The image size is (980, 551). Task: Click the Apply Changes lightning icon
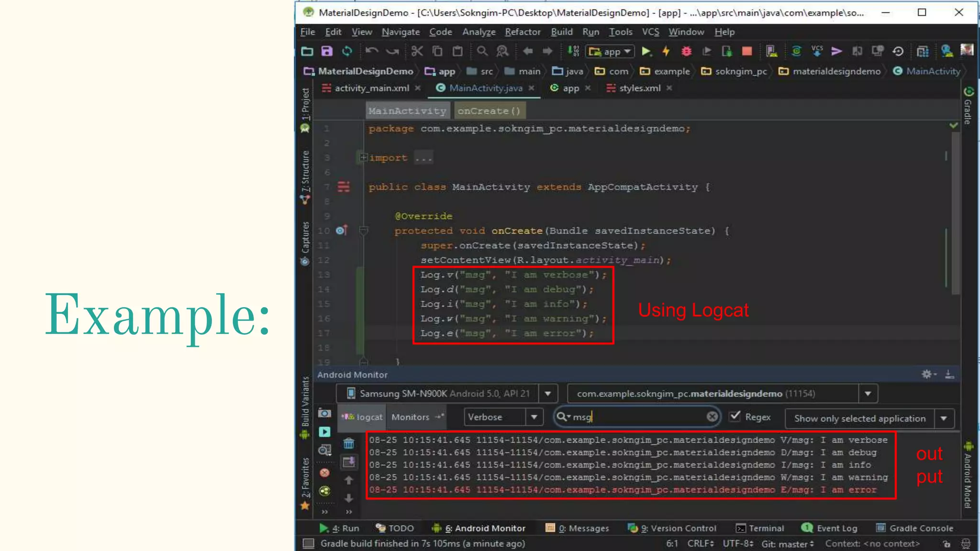[x=666, y=51]
